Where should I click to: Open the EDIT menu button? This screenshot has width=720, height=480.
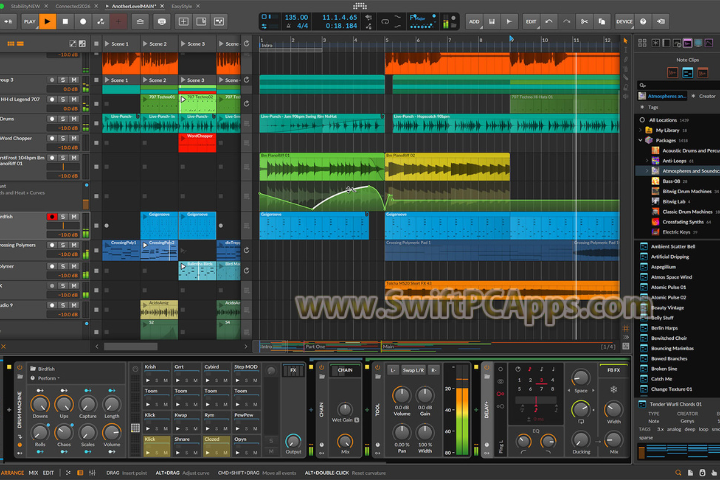point(531,22)
